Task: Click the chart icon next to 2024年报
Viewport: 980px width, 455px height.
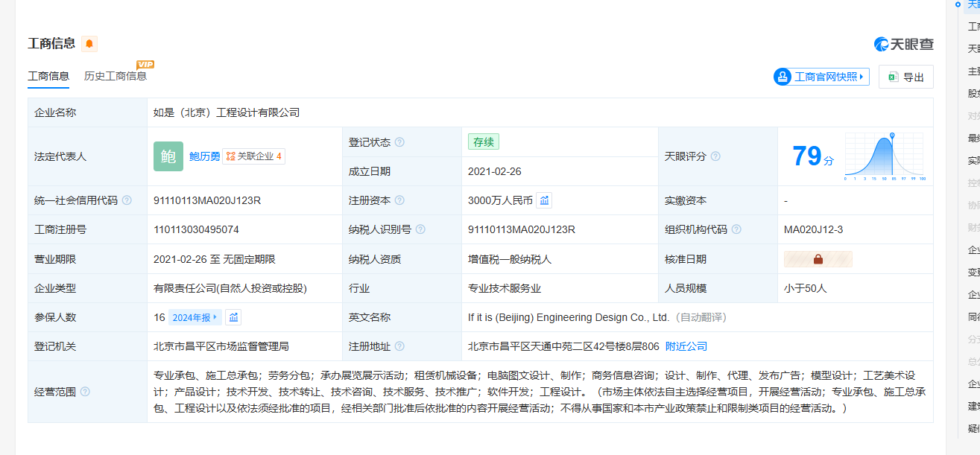Action: 233,317
